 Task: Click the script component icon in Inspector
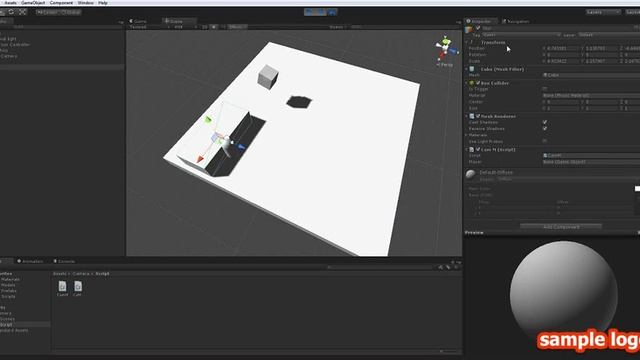472,149
